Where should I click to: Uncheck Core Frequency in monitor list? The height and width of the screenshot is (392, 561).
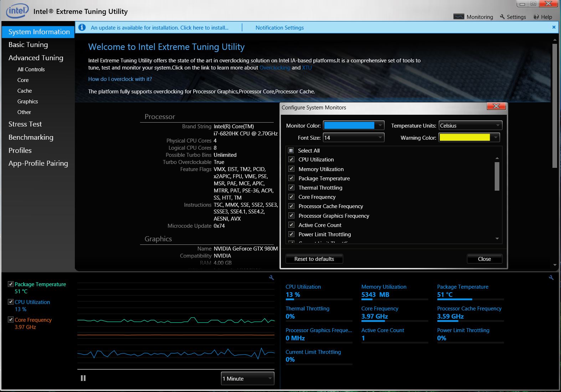[291, 197]
